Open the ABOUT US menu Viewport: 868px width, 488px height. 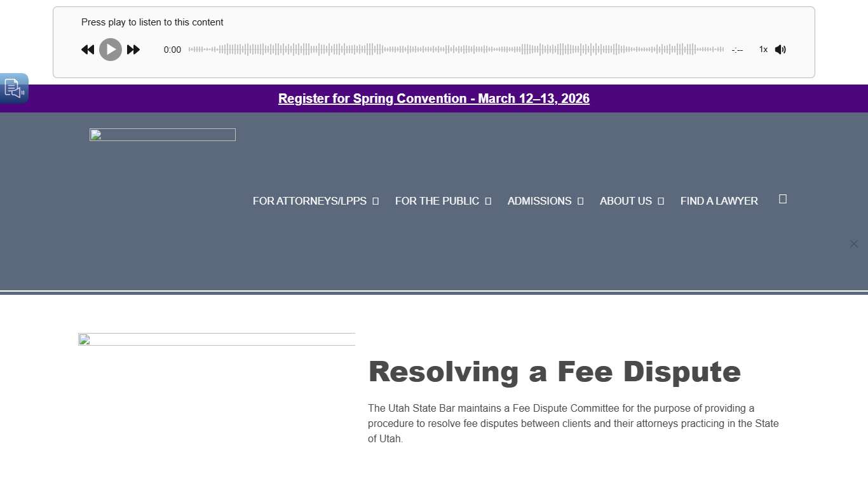(x=625, y=201)
